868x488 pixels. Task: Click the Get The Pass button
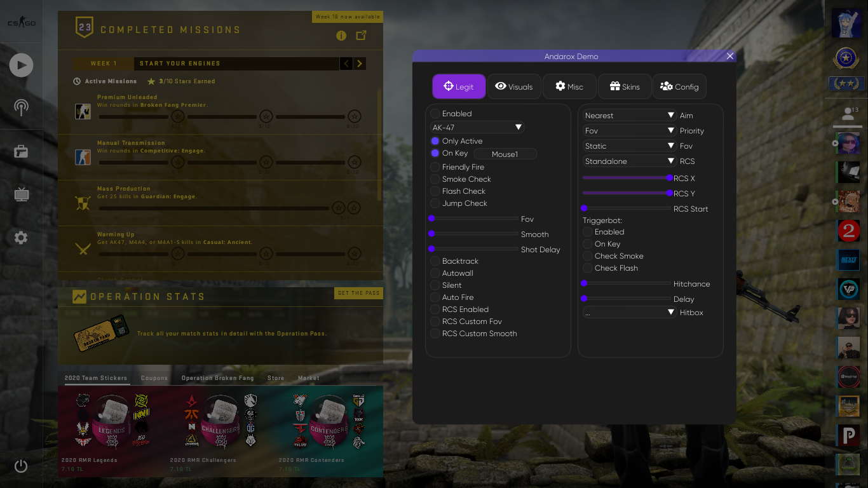(x=359, y=293)
